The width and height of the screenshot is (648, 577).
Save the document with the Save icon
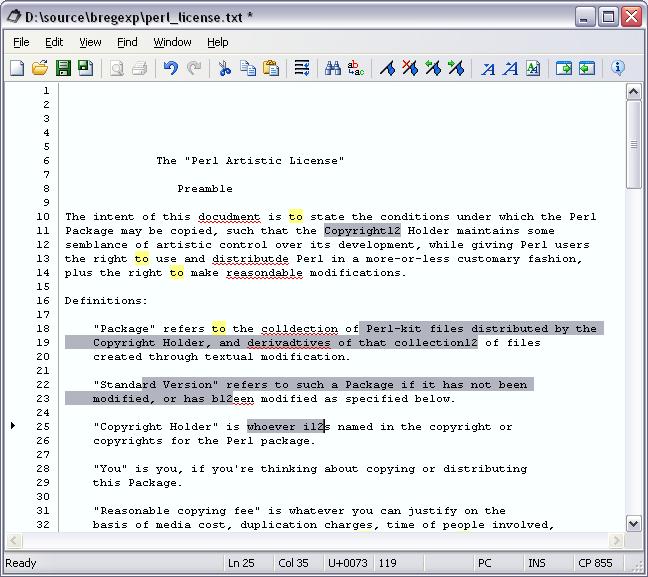point(63,68)
